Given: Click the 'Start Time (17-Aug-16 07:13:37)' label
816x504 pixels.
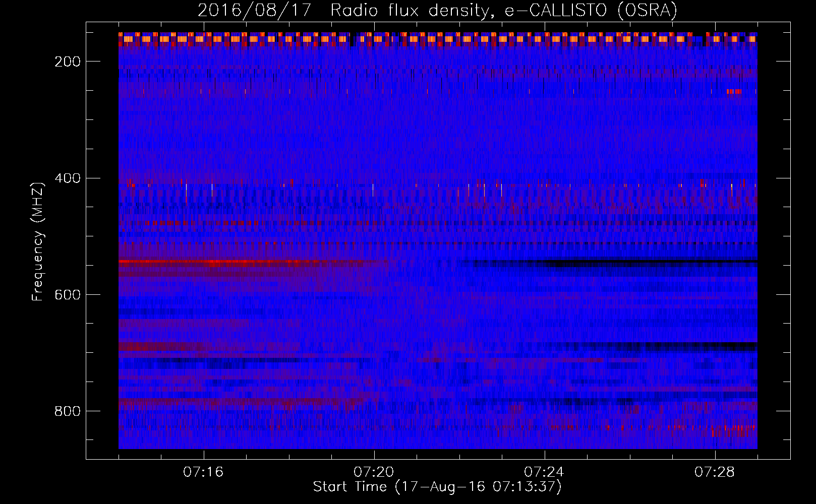Looking at the screenshot, I should click(x=437, y=487).
